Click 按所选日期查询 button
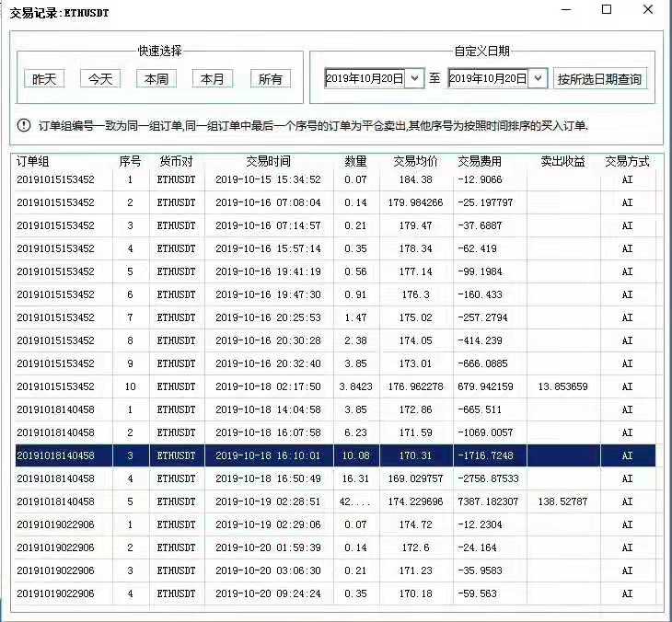672x622 pixels. (599, 79)
